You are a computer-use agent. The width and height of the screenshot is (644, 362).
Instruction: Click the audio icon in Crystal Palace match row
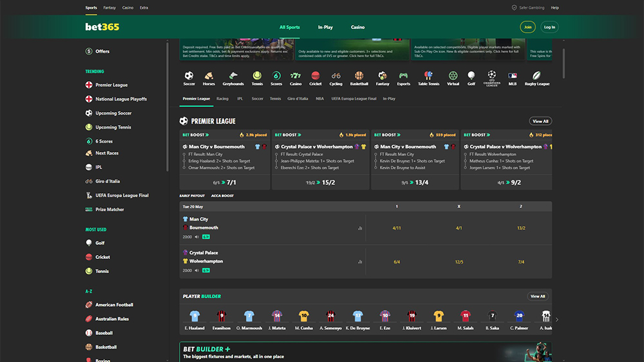pos(196,271)
